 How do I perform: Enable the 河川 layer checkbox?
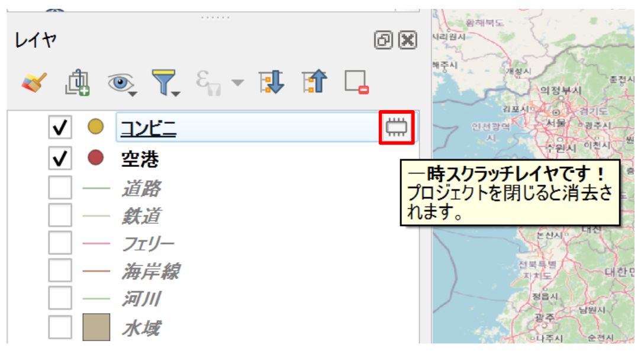point(60,298)
